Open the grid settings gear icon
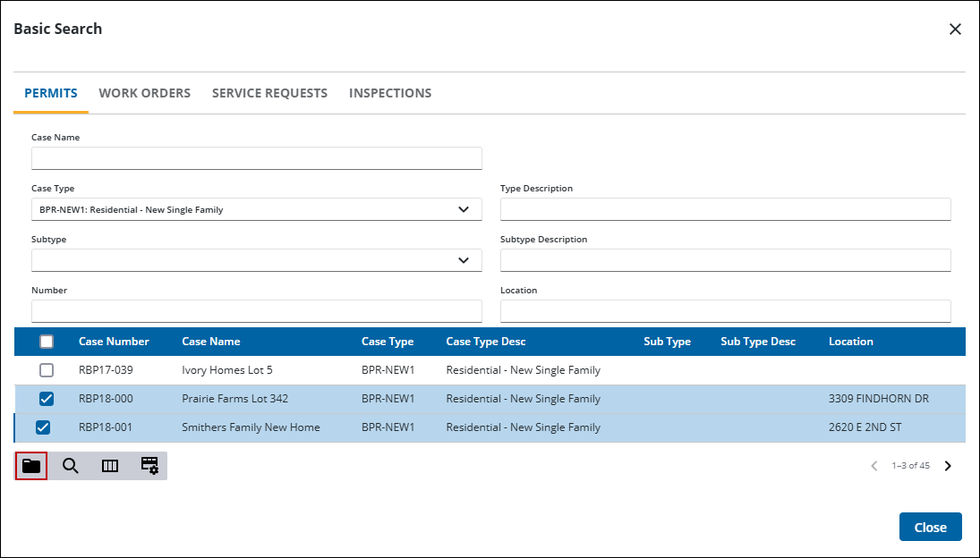This screenshot has width=980, height=558. pos(149,466)
